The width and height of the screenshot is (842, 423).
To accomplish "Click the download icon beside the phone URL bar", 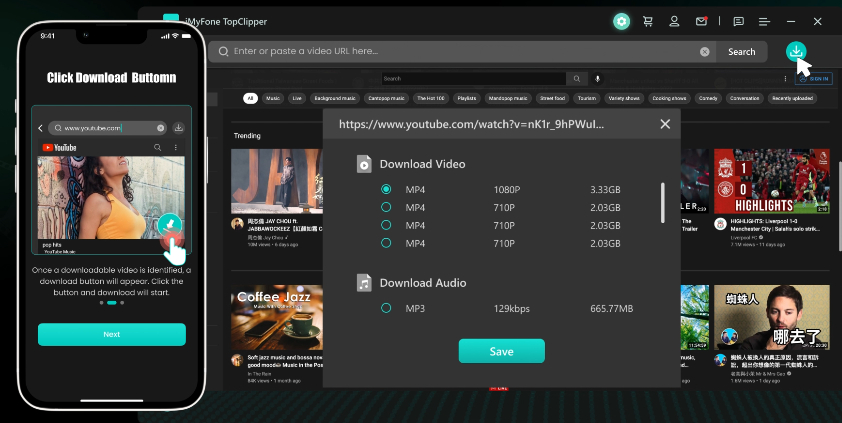I will [x=179, y=128].
